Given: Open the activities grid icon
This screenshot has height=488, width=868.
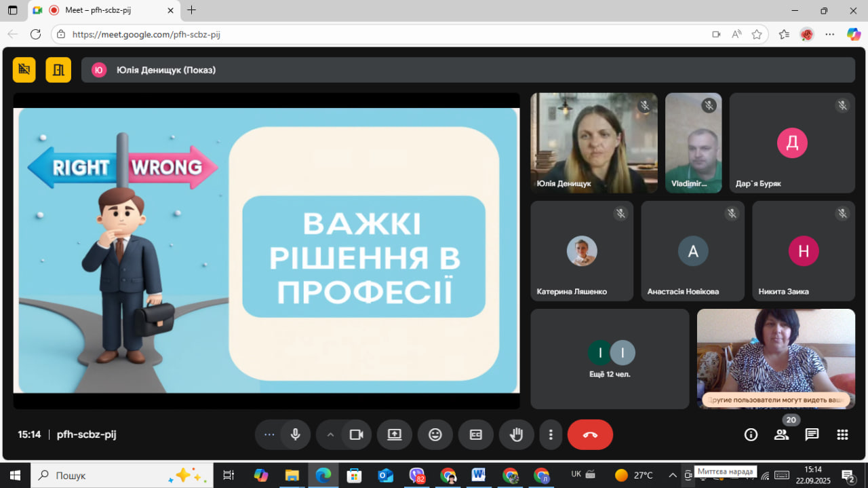Looking at the screenshot, I should point(842,435).
